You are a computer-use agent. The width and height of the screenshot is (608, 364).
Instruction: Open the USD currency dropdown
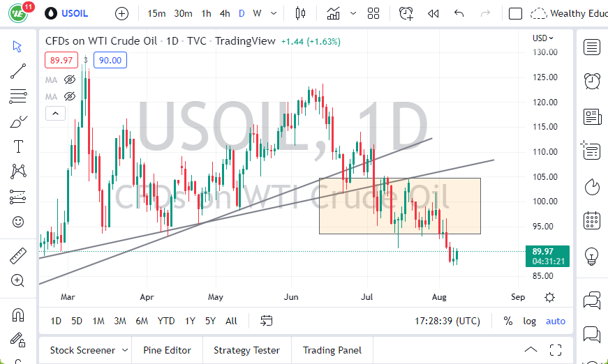[542, 38]
